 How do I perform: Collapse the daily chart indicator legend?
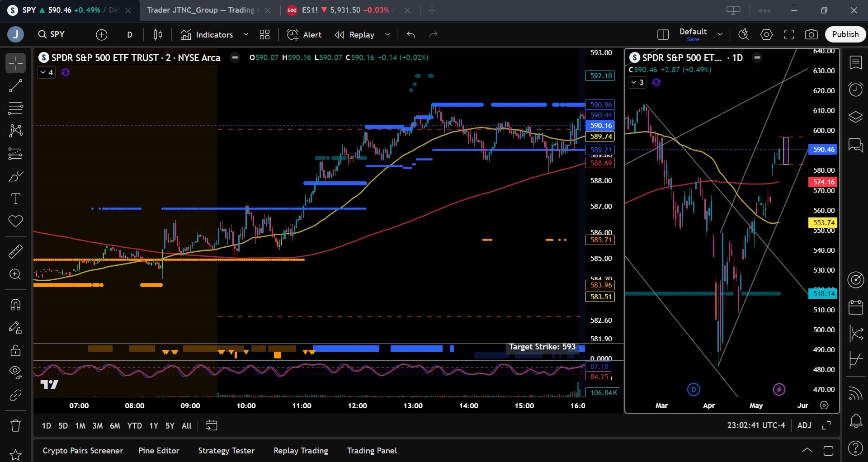[637, 82]
